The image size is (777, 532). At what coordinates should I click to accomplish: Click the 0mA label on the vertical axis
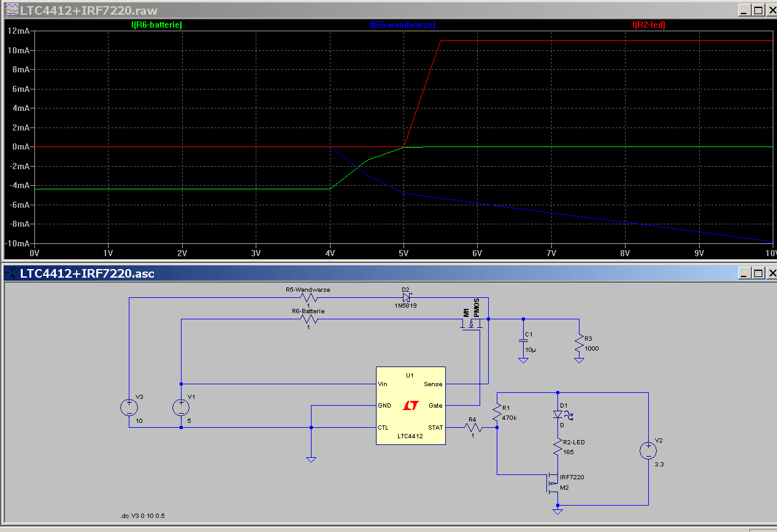pyautogui.click(x=20, y=146)
